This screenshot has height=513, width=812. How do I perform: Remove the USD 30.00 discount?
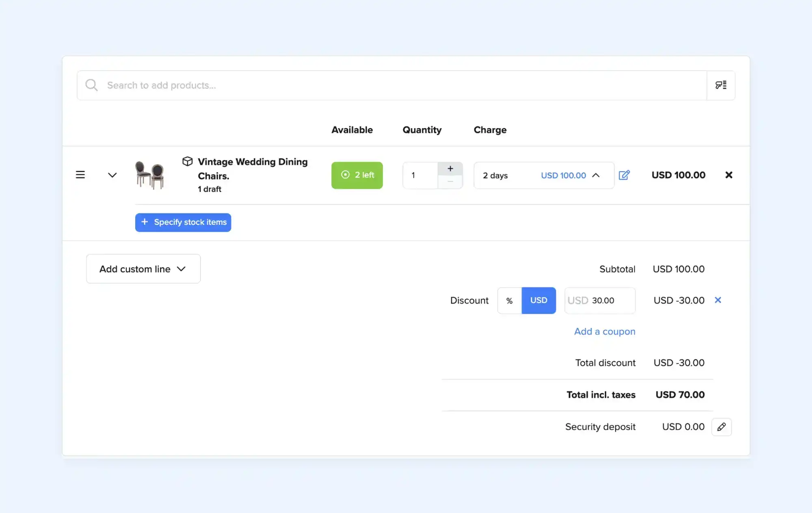pos(718,300)
